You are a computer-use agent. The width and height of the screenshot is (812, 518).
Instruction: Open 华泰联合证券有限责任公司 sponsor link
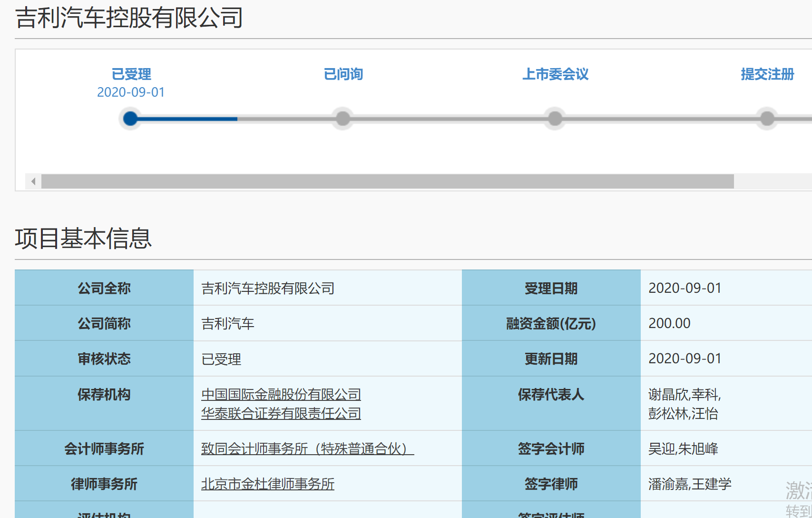coord(281,414)
